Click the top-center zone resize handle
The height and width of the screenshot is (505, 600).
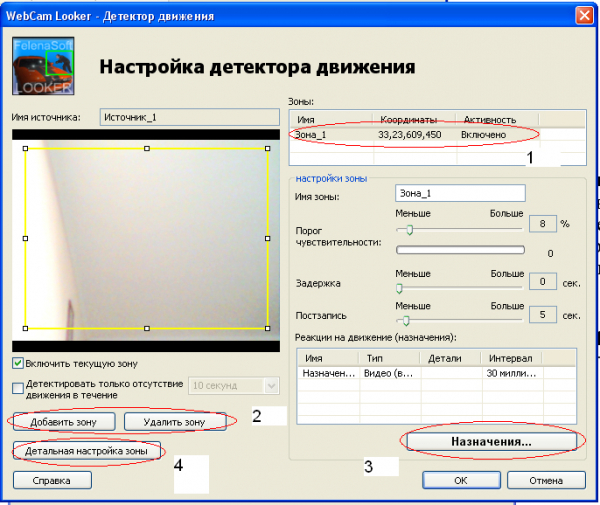[x=147, y=148]
